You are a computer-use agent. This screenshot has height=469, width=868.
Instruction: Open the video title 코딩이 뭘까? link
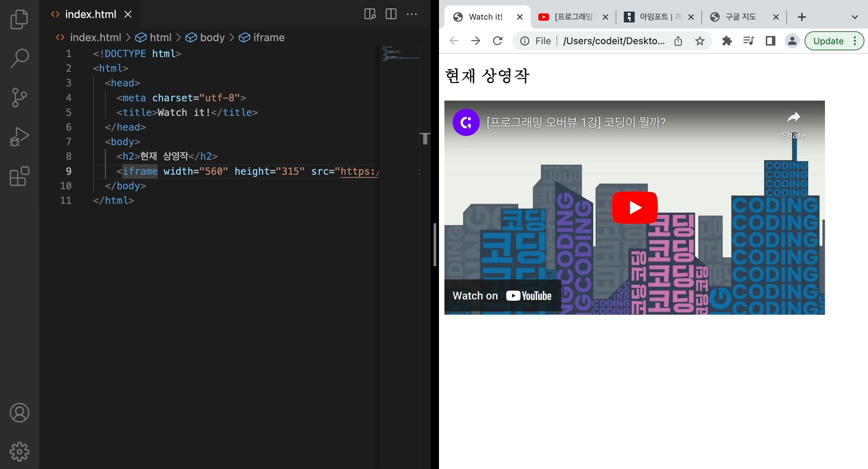point(576,122)
